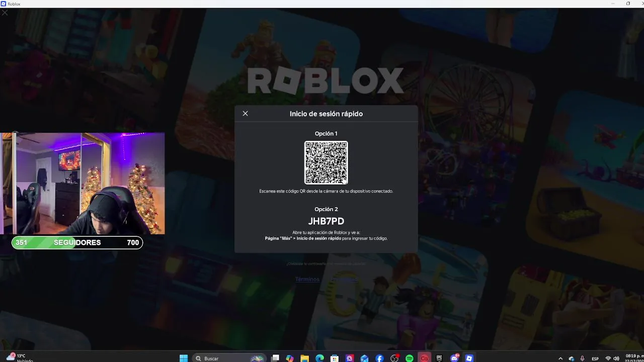Open Wi-Fi network settings tray icon
Screen dimensions: 644x362
click(x=608, y=358)
